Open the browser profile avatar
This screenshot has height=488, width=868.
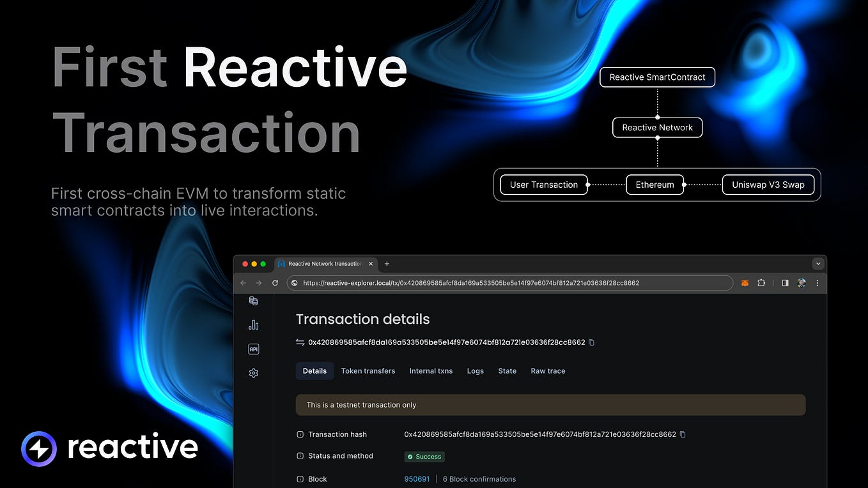[x=802, y=283]
